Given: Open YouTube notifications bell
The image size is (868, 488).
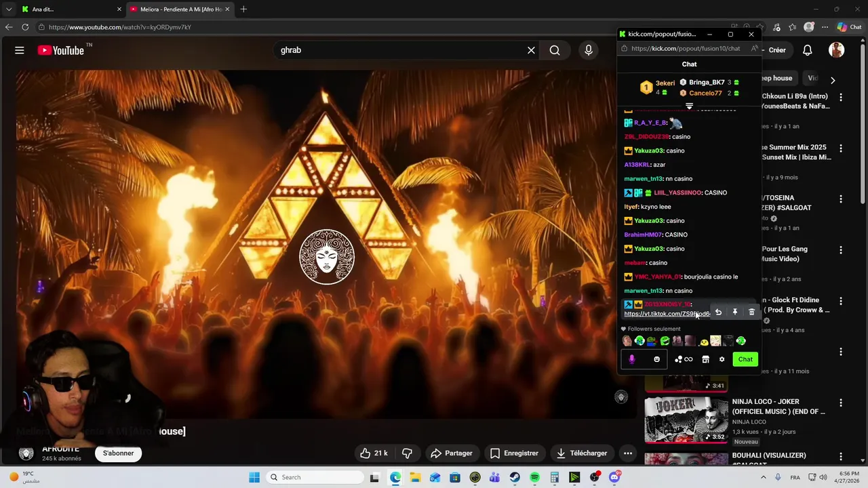Looking at the screenshot, I should pyautogui.click(x=808, y=50).
